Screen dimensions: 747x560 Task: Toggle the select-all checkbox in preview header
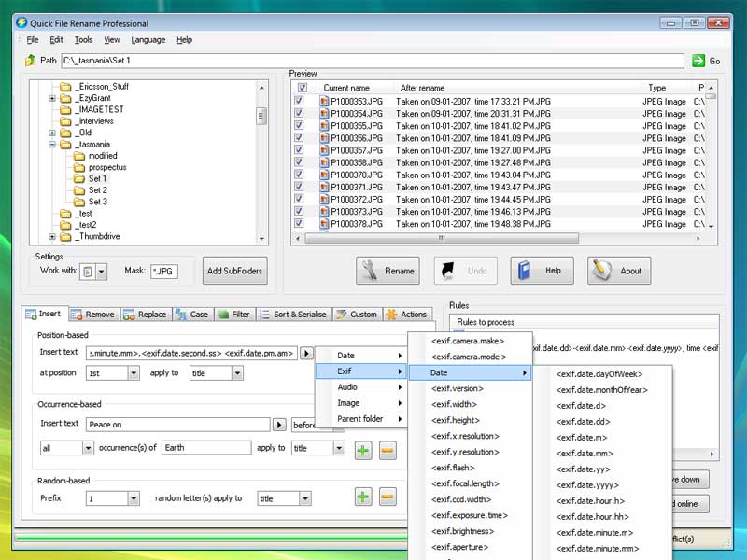301,87
